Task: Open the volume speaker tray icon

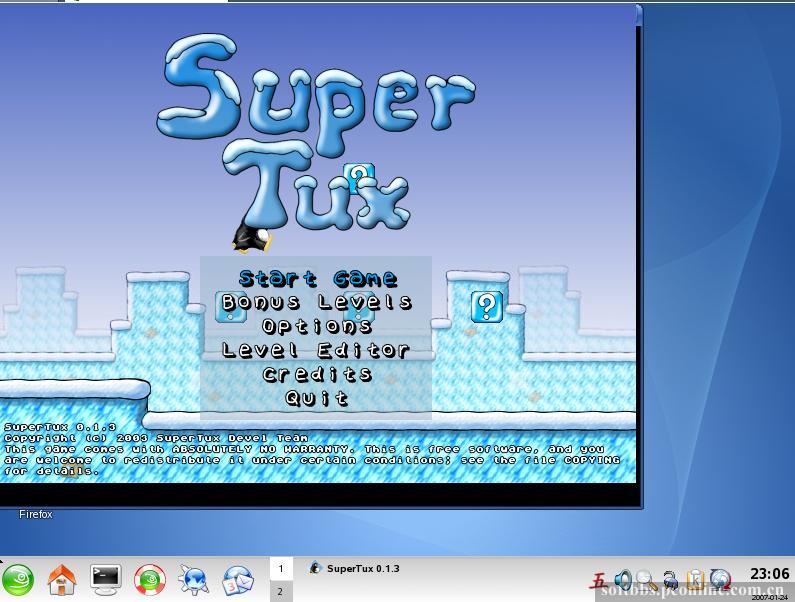Action: click(x=623, y=580)
